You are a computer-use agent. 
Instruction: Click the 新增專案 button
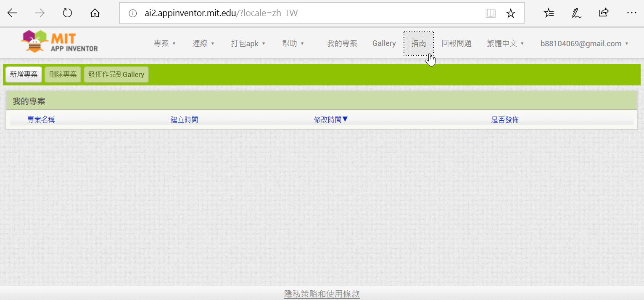click(24, 74)
